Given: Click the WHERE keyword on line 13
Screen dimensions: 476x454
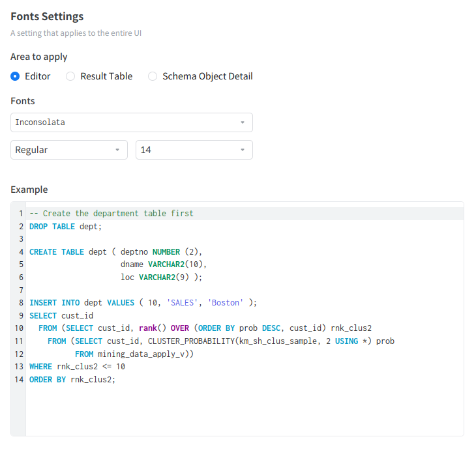Looking at the screenshot, I should point(40,367).
